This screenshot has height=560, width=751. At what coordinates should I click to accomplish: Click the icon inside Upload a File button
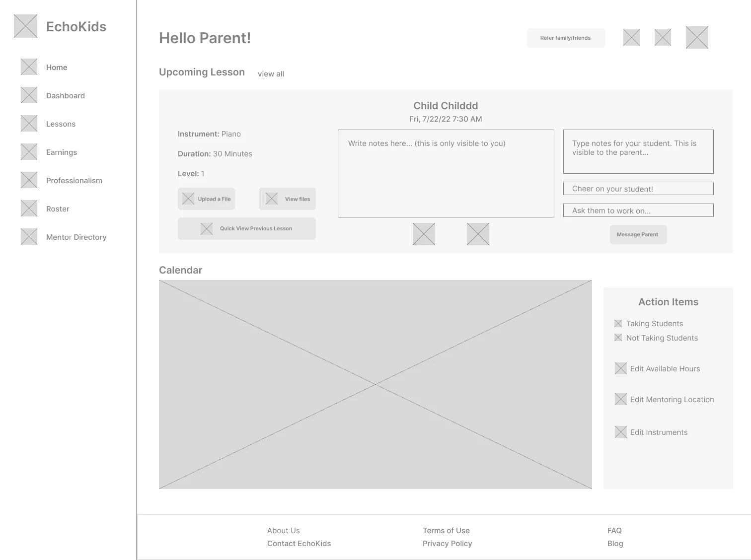tap(188, 199)
